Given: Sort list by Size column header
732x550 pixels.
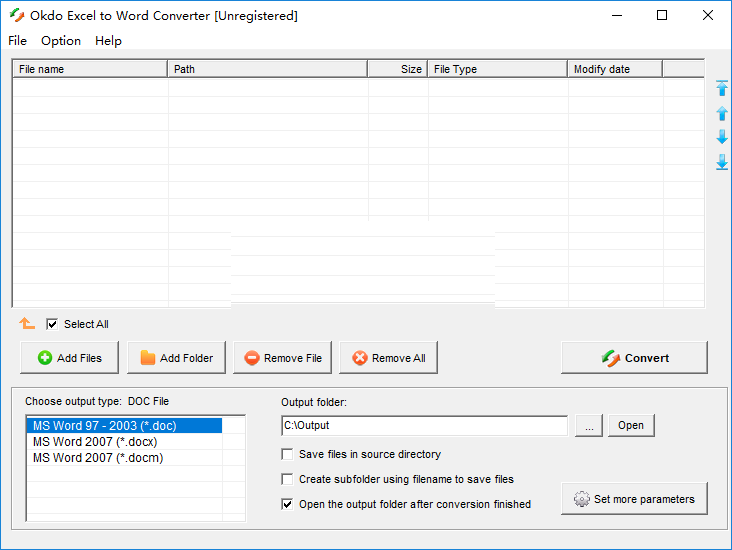Looking at the screenshot, I should (x=398, y=69).
